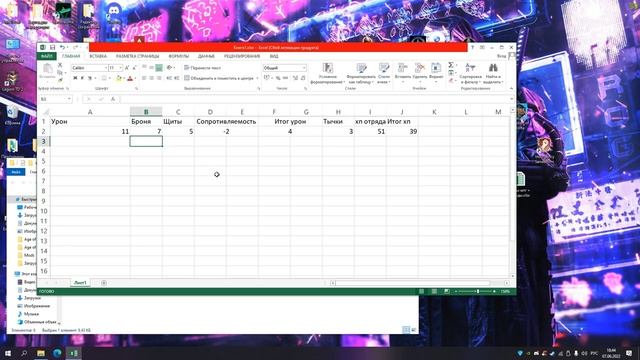This screenshot has width=640, height=360.
Task: Open the fill color dropdown arrow
Action: [x=124, y=78]
